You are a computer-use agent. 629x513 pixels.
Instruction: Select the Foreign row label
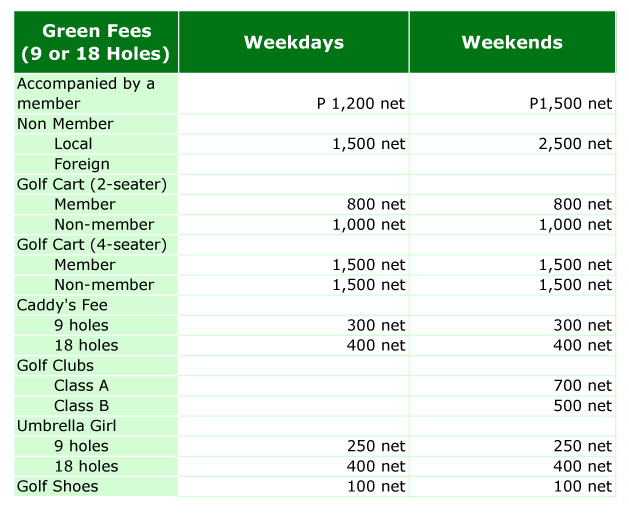[x=82, y=164]
